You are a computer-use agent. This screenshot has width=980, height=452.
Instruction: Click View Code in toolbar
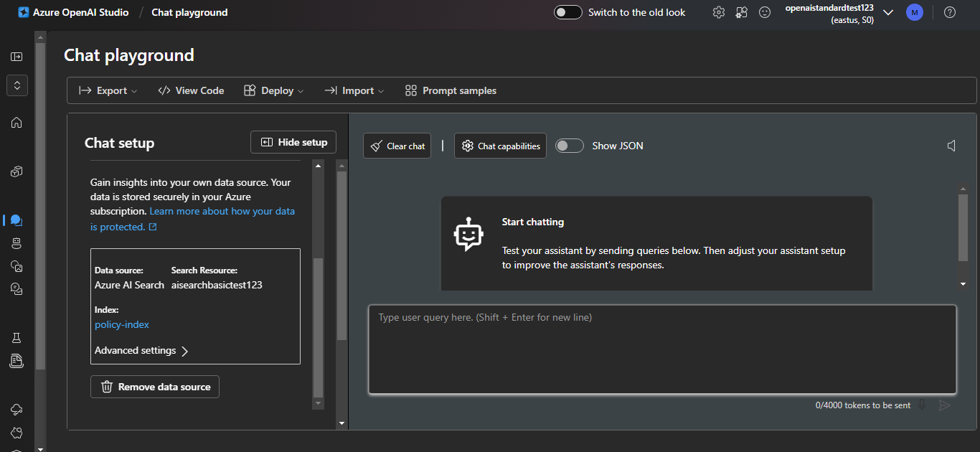[191, 90]
